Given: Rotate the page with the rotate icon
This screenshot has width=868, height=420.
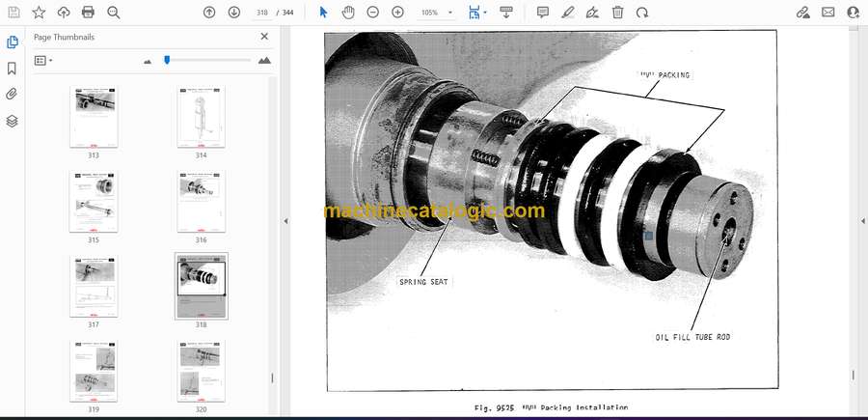Looking at the screenshot, I should (642, 13).
